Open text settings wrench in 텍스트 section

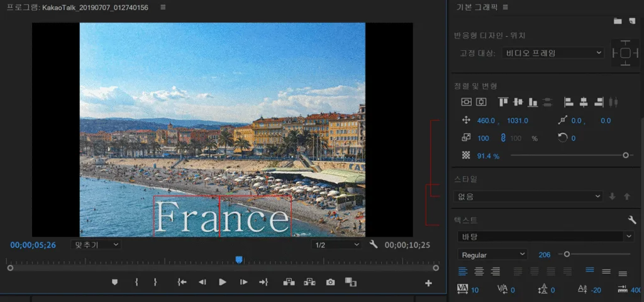[632, 220]
